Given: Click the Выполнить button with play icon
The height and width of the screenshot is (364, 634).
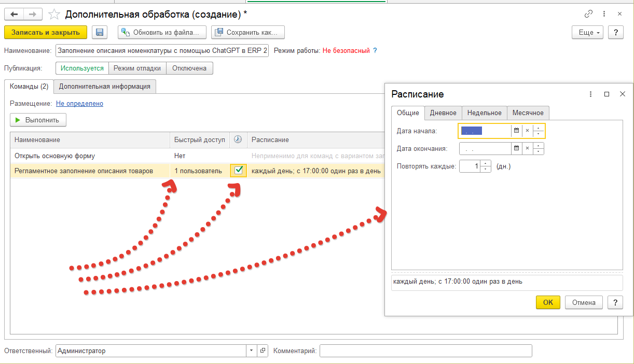Looking at the screenshot, I should coord(38,120).
